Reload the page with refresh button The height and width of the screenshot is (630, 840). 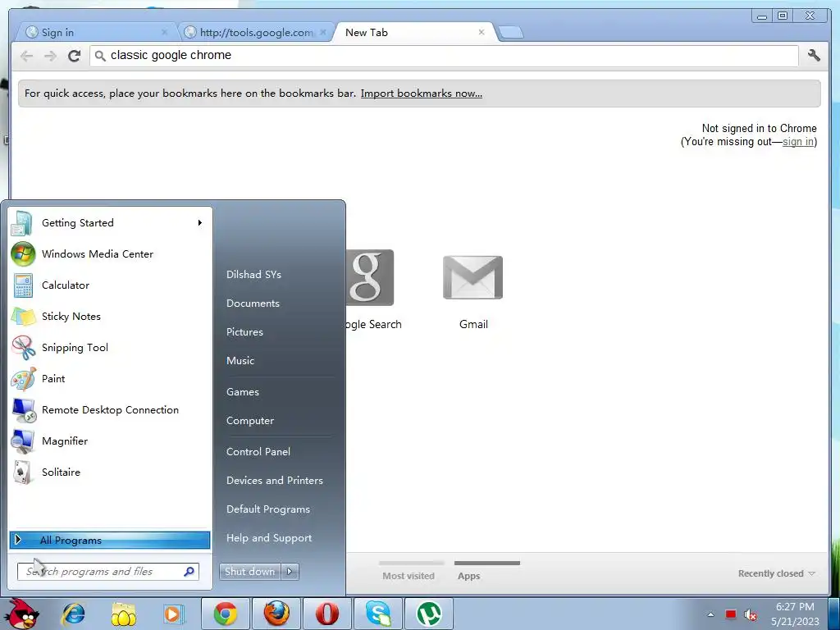tap(74, 56)
